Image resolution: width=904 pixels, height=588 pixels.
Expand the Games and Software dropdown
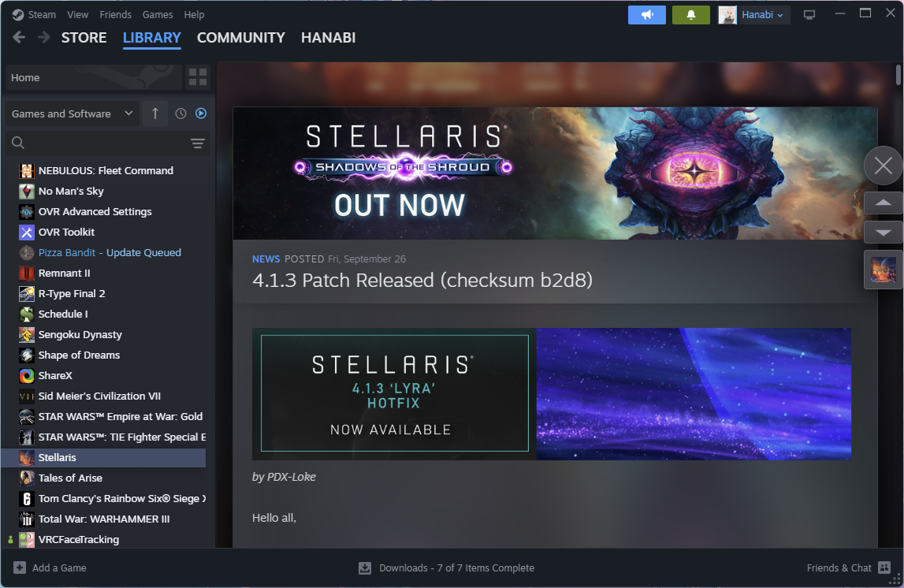coord(72,114)
